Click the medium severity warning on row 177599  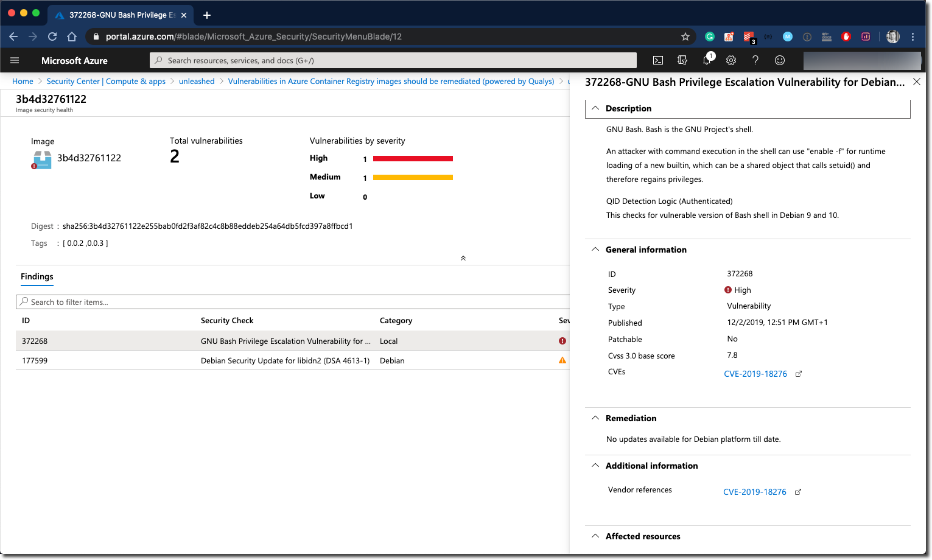[562, 360]
